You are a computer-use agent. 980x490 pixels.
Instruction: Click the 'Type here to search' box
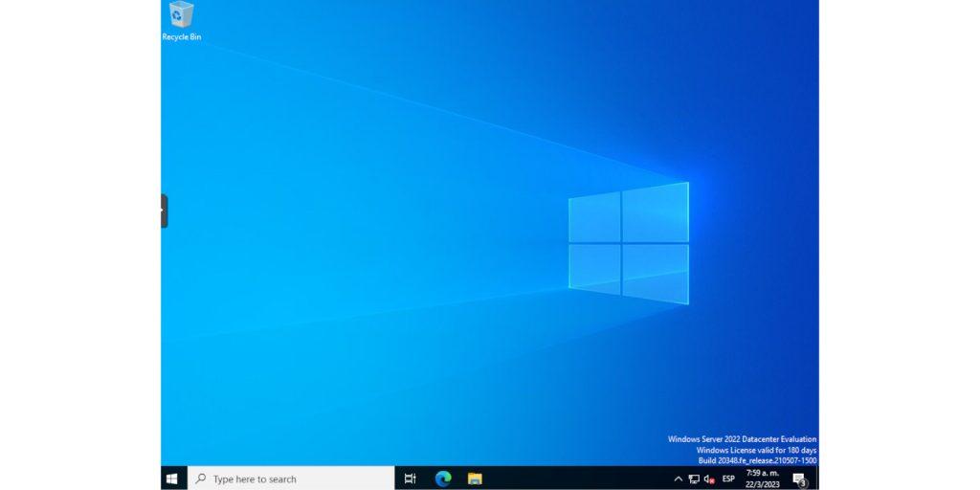click(x=291, y=479)
